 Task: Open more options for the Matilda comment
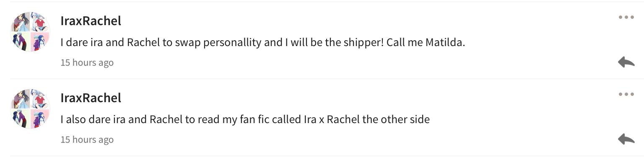tap(626, 18)
